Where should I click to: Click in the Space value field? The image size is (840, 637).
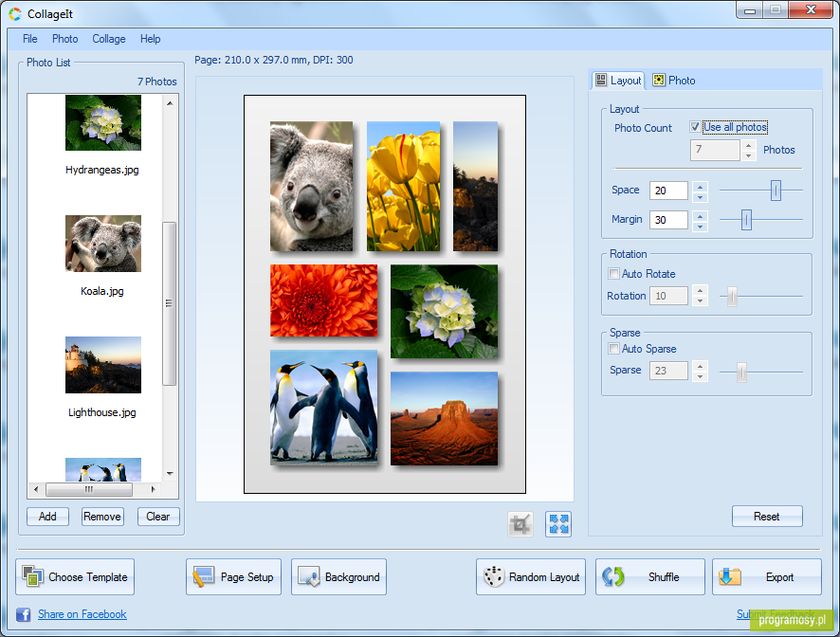pyautogui.click(x=668, y=191)
